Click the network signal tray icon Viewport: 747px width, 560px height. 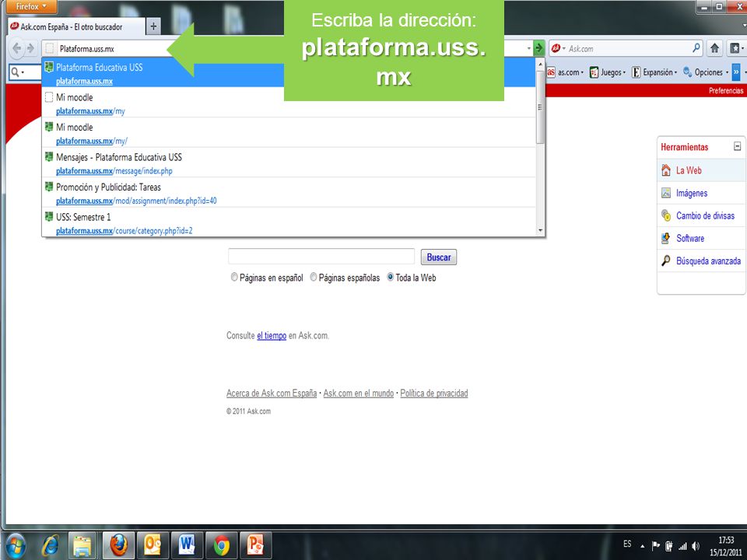click(x=682, y=546)
